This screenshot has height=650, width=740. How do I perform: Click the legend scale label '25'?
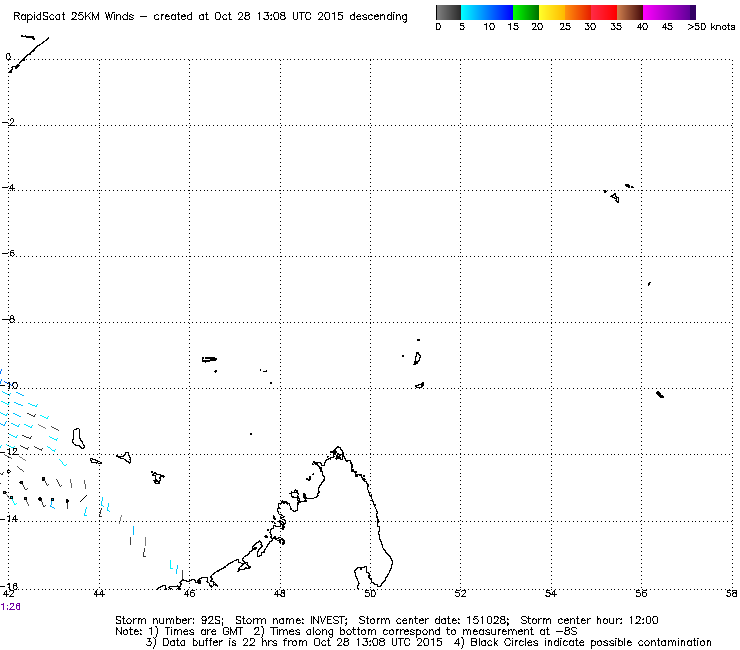(565, 27)
